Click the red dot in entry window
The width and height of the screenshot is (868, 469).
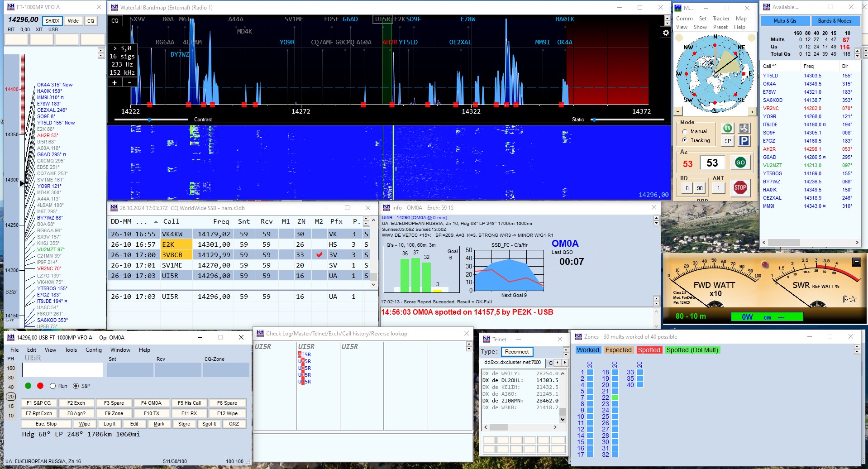click(x=40, y=386)
